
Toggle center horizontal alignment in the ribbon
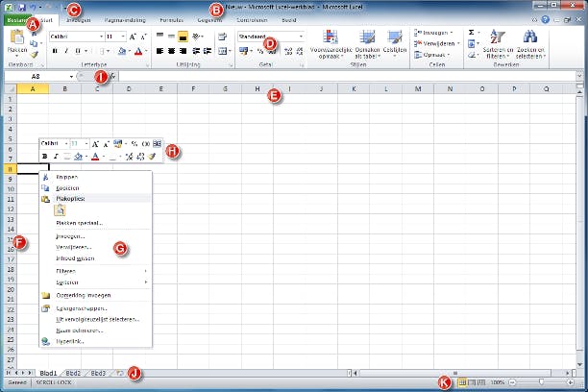point(171,51)
